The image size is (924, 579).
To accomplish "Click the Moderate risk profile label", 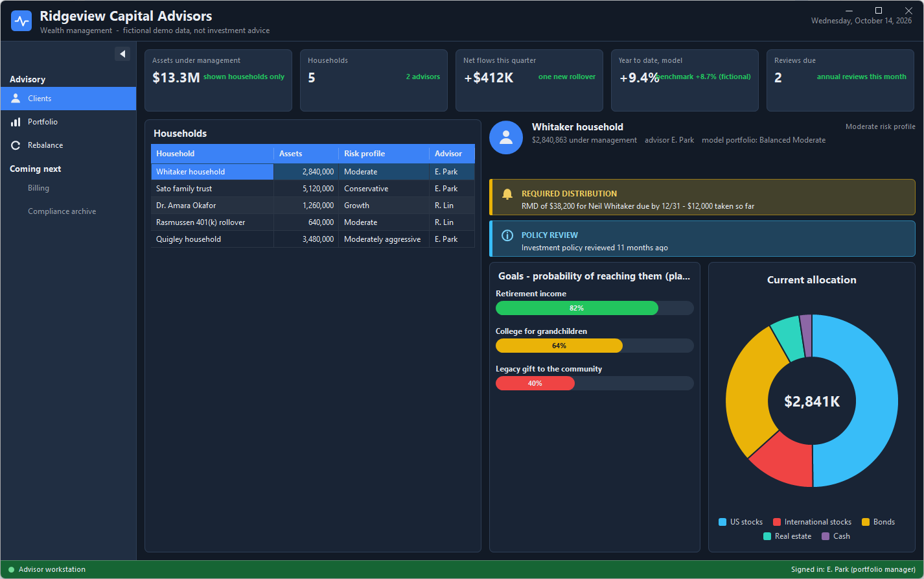I will click(881, 126).
